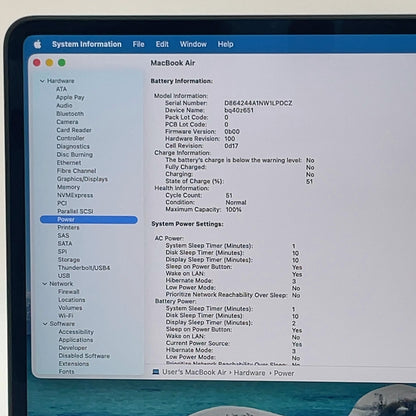The image size is (416, 416).
Task: Open the Apple menu
Action: (x=38, y=44)
